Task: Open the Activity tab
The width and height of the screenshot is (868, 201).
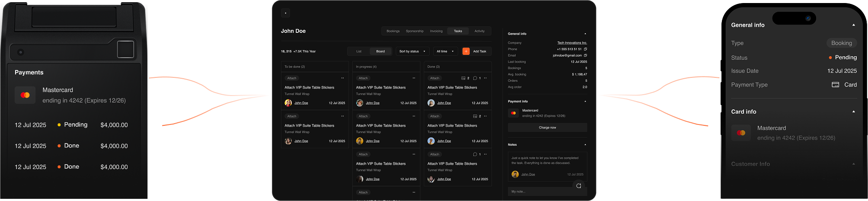Action: [479, 31]
